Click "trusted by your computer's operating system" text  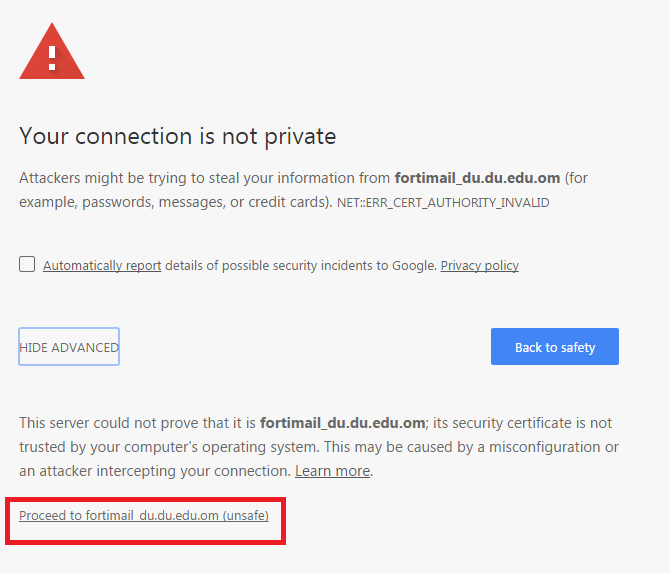click(x=168, y=447)
